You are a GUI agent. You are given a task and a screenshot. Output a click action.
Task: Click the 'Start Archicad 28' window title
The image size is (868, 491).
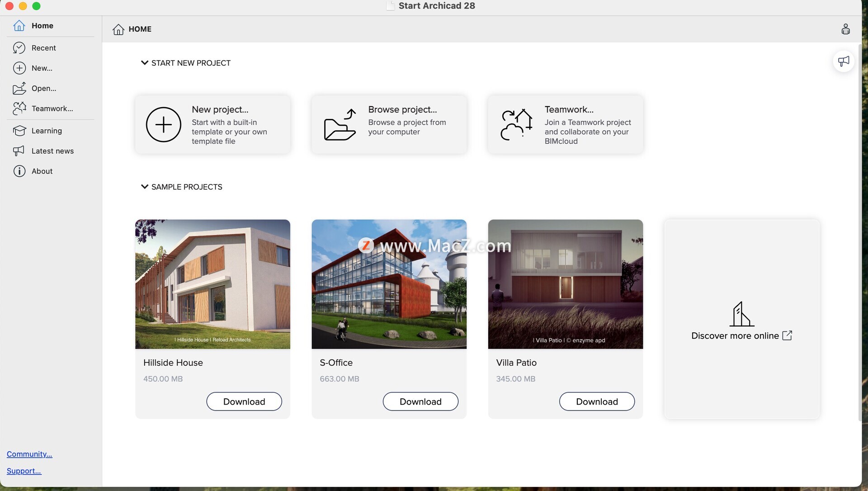437,6
